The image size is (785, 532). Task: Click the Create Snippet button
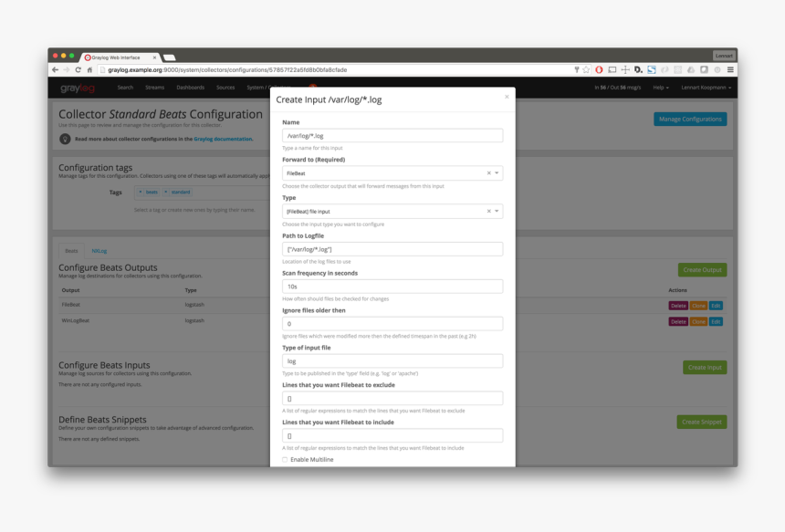pos(701,422)
